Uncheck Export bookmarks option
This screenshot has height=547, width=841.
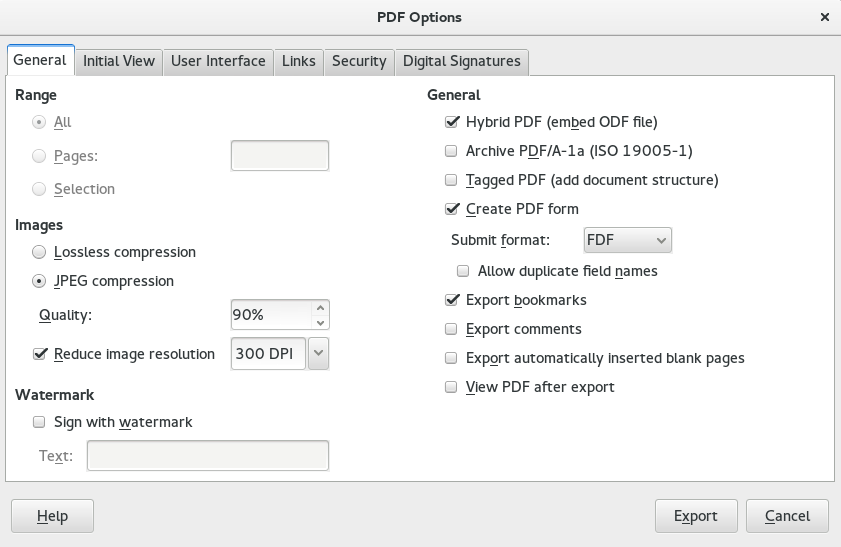point(451,300)
